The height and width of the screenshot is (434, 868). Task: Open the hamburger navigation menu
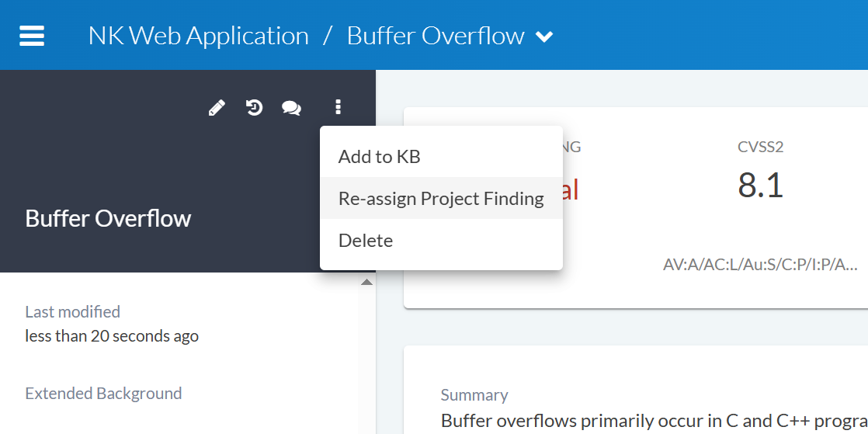tap(32, 36)
